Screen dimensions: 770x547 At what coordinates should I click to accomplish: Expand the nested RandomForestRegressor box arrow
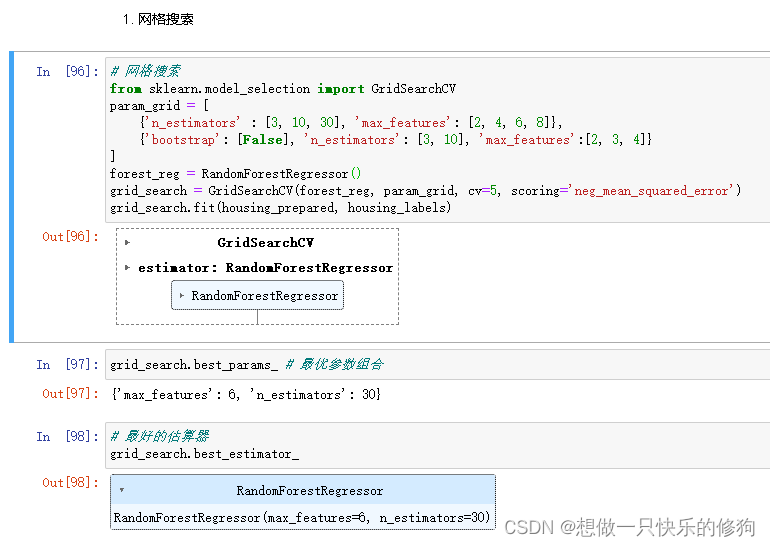(x=182, y=296)
